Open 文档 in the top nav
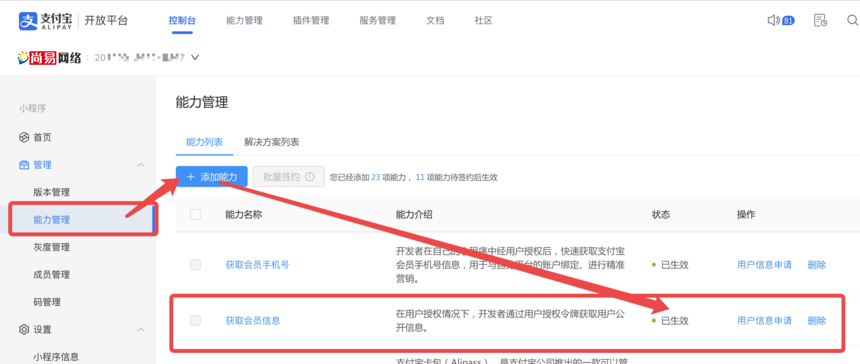Viewport: 860px width, 364px height. tap(435, 21)
